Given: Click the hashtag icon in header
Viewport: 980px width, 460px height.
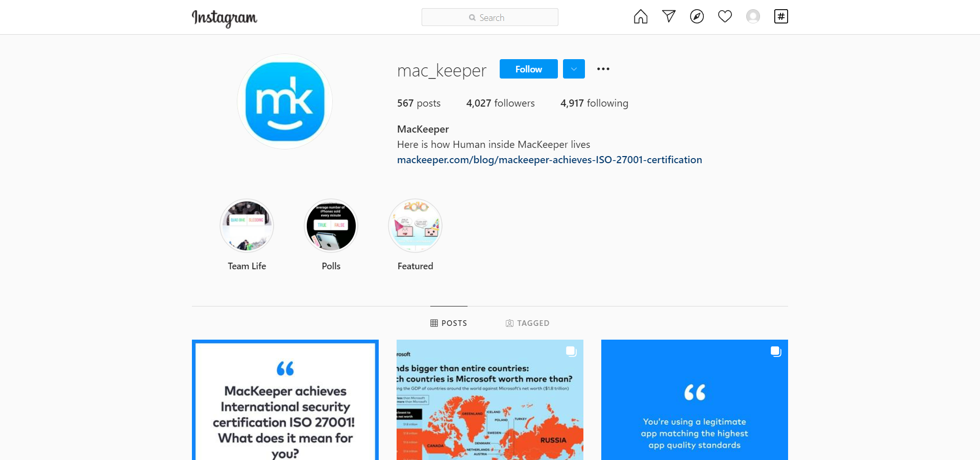Looking at the screenshot, I should point(781,16).
